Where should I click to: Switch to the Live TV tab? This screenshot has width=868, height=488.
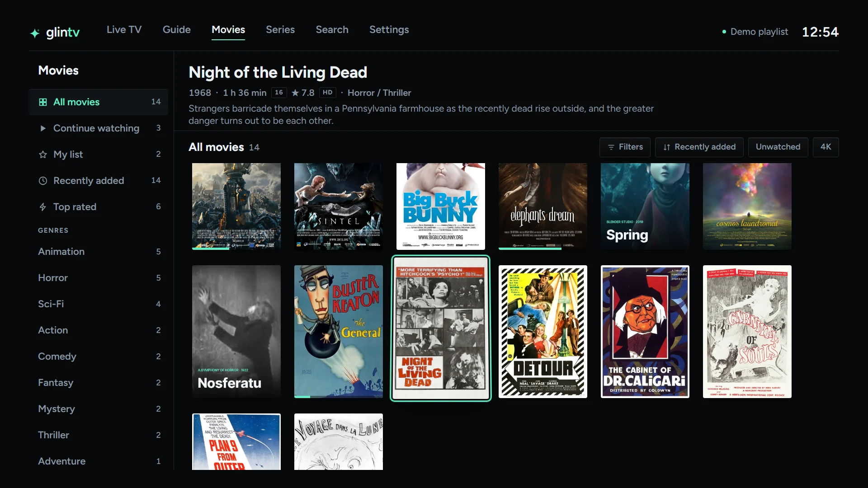[x=124, y=30]
